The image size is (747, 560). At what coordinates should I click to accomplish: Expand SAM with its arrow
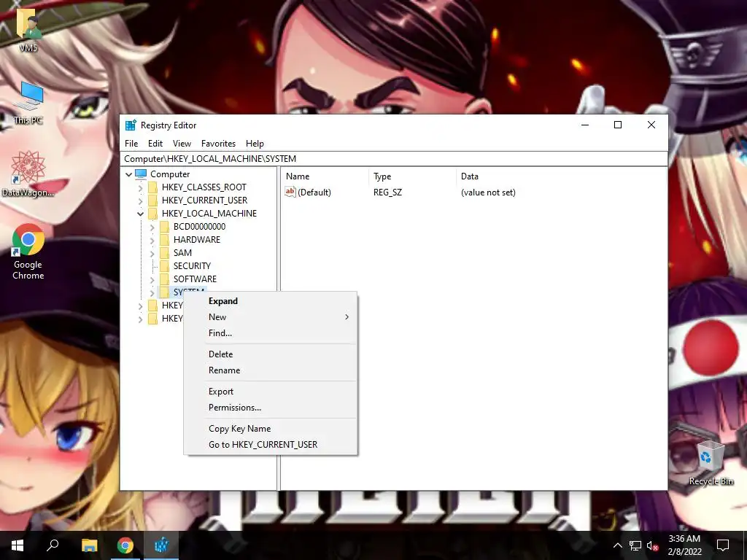click(x=152, y=253)
